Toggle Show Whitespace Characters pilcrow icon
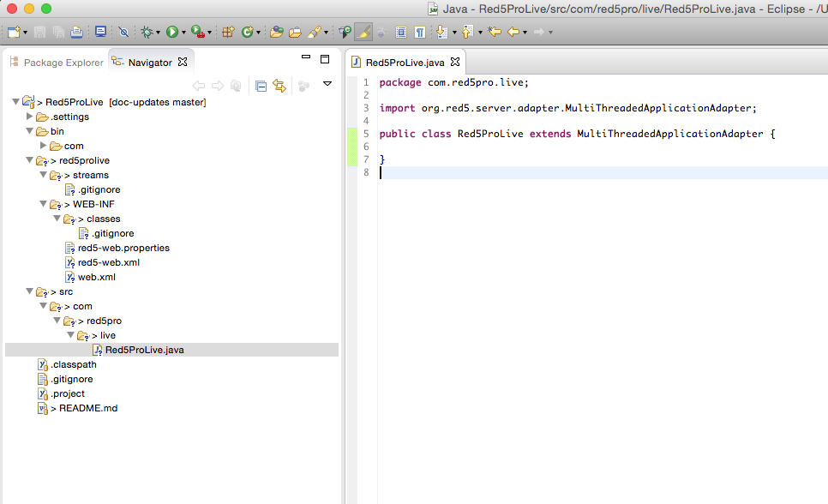 [420, 33]
